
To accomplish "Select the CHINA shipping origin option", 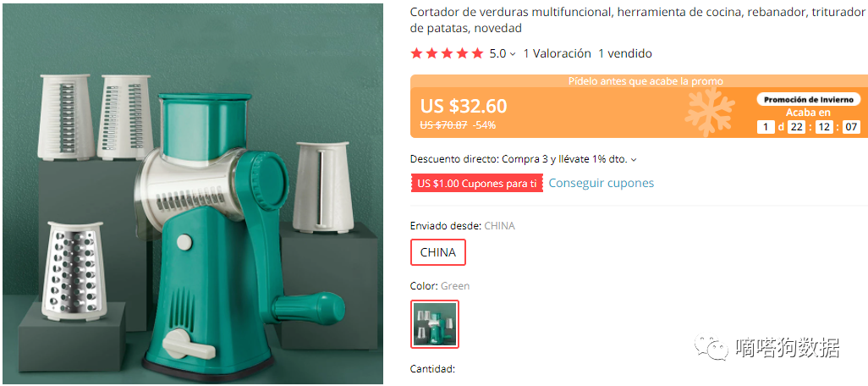I will click(x=438, y=252).
